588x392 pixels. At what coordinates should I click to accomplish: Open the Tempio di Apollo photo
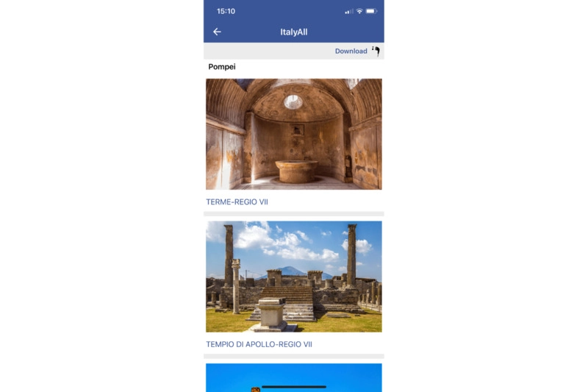[293, 277]
